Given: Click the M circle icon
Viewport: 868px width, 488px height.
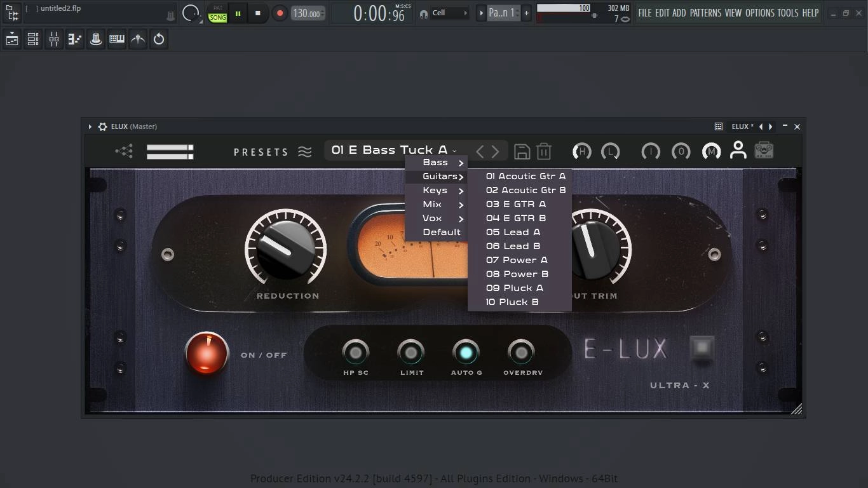Looking at the screenshot, I should tap(711, 151).
